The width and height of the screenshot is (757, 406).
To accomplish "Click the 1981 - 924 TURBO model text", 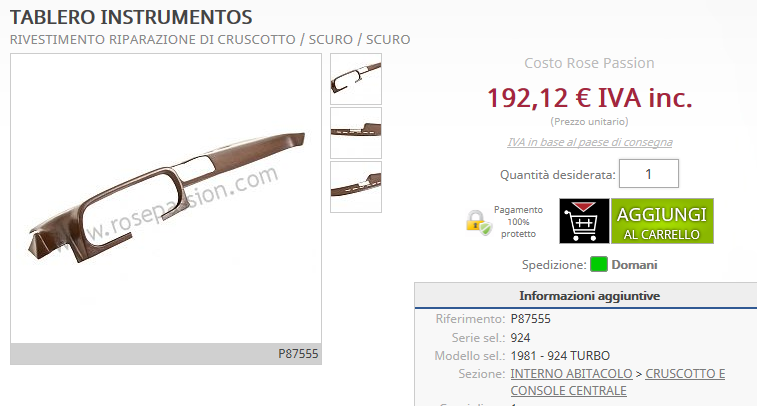I will pos(560,356).
